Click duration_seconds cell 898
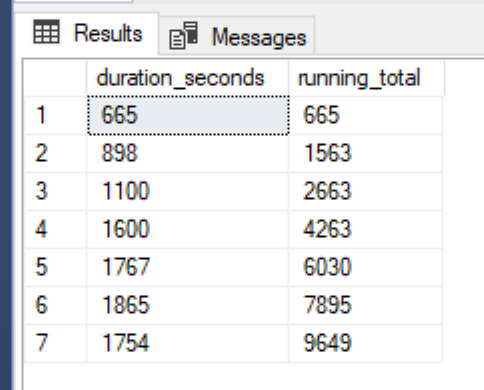The width and height of the screenshot is (484, 390). point(188,153)
